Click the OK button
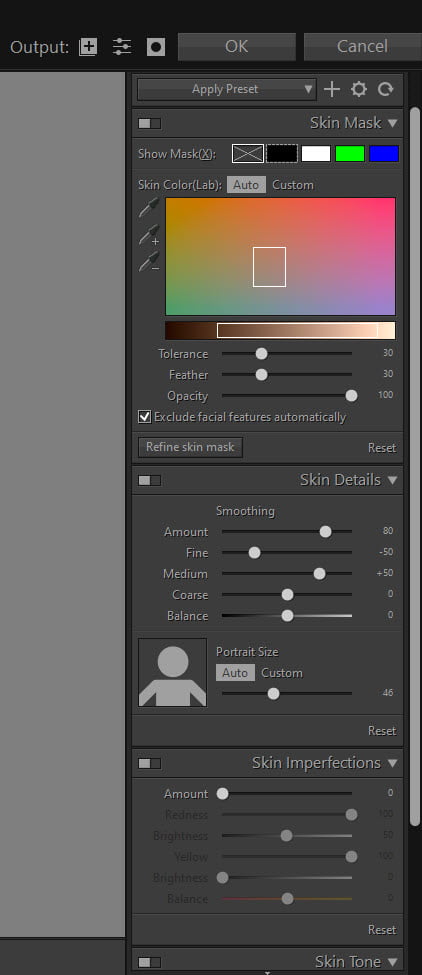The height and width of the screenshot is (975, 422). click(x=236, y=47)
